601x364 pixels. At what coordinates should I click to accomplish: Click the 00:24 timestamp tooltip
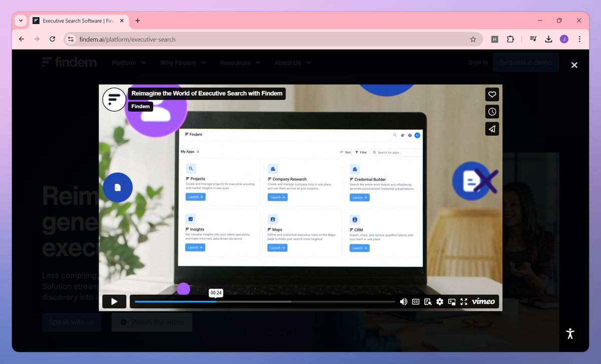(x=216, y=293)
